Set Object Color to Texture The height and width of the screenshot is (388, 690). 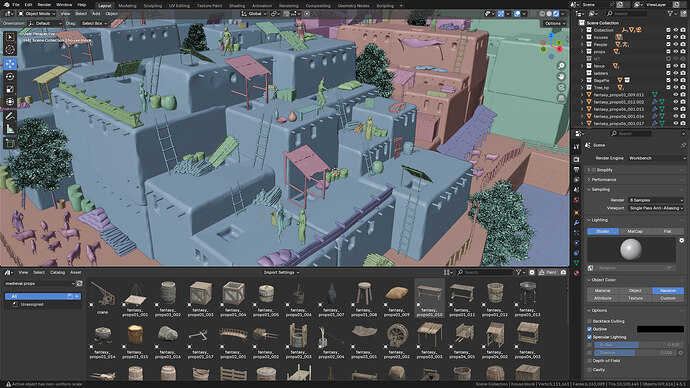tap(635, 298)
